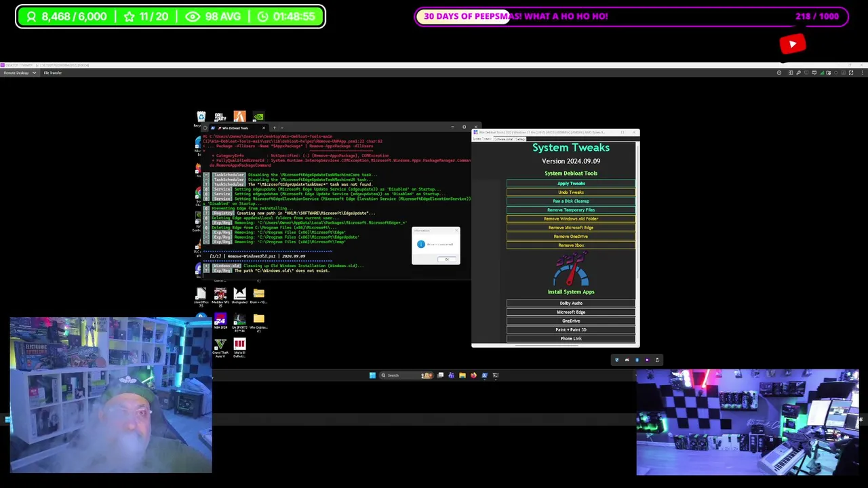The image size is (868, 488).
Task: Click the red taskbar application icon
Action: [x=473, y=375]
